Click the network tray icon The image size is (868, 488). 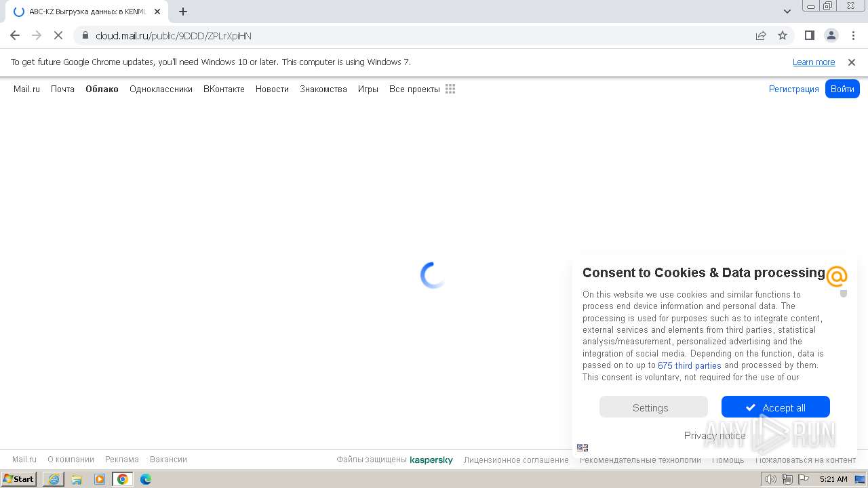point(787,479)
